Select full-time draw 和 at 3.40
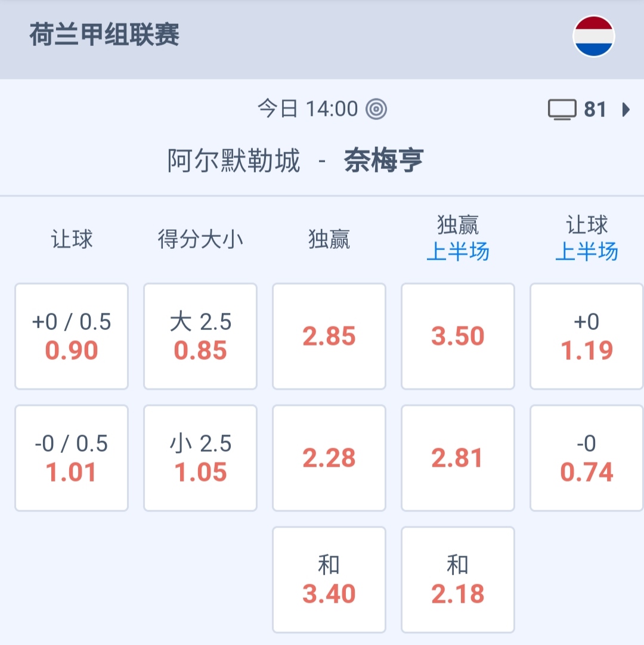644x645 pixels. (x=329, y=580)
